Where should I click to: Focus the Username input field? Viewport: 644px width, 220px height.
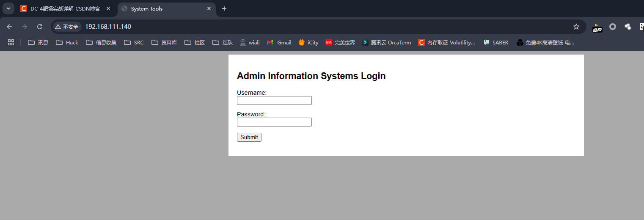pyautogui.click(x=274, y=101)
